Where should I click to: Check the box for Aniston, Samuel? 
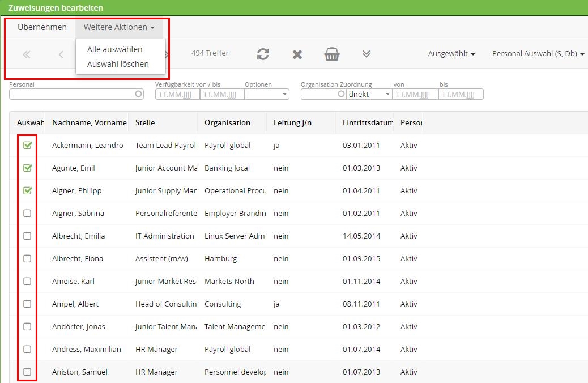pos(27,372)
